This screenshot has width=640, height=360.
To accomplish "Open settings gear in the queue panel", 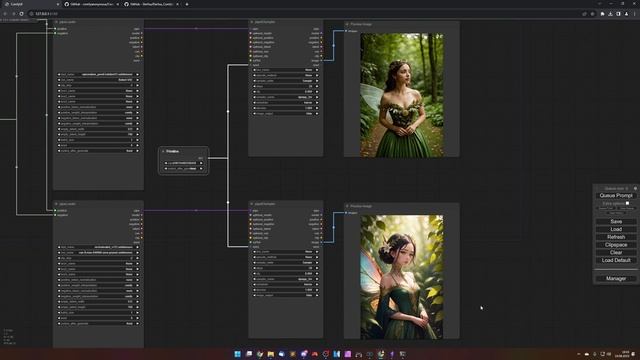I will (x=635, y=189).
